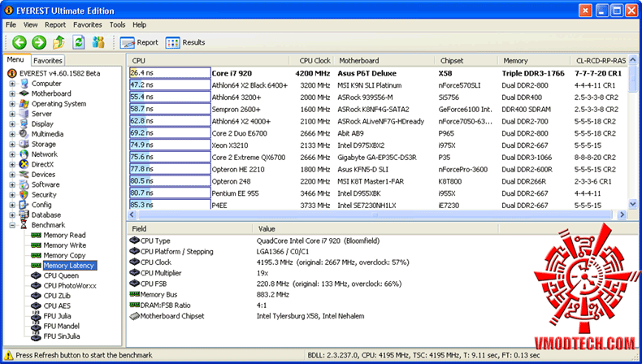This screenshot has height=364, width=642.
Task: Click the green Forward arrow icon
Action: [38, 42]
